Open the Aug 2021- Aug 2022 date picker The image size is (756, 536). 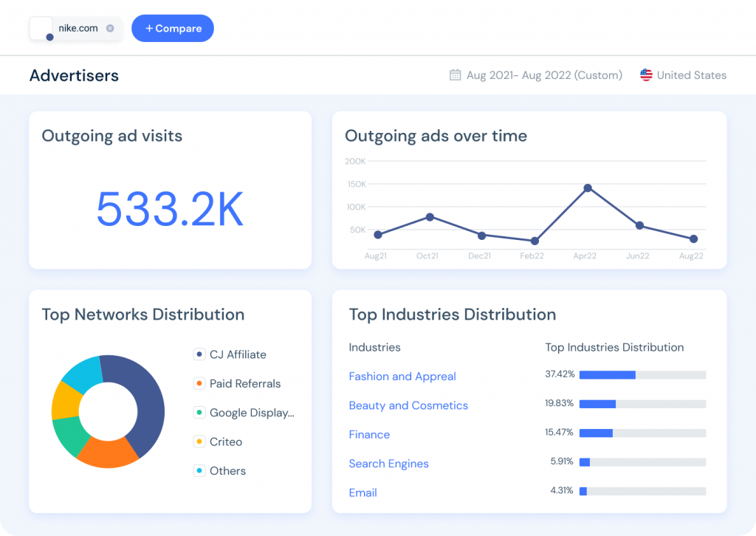click(x=544, y=75)
